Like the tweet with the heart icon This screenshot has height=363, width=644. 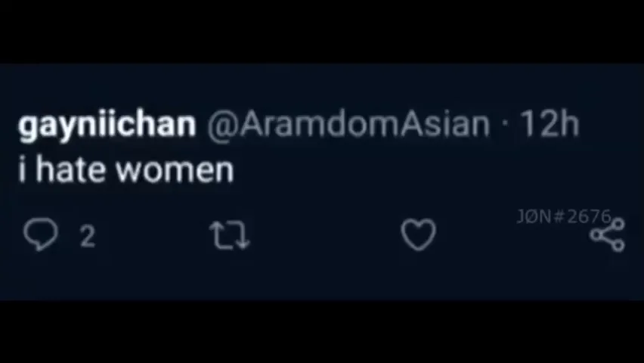[x=418, y=234]
